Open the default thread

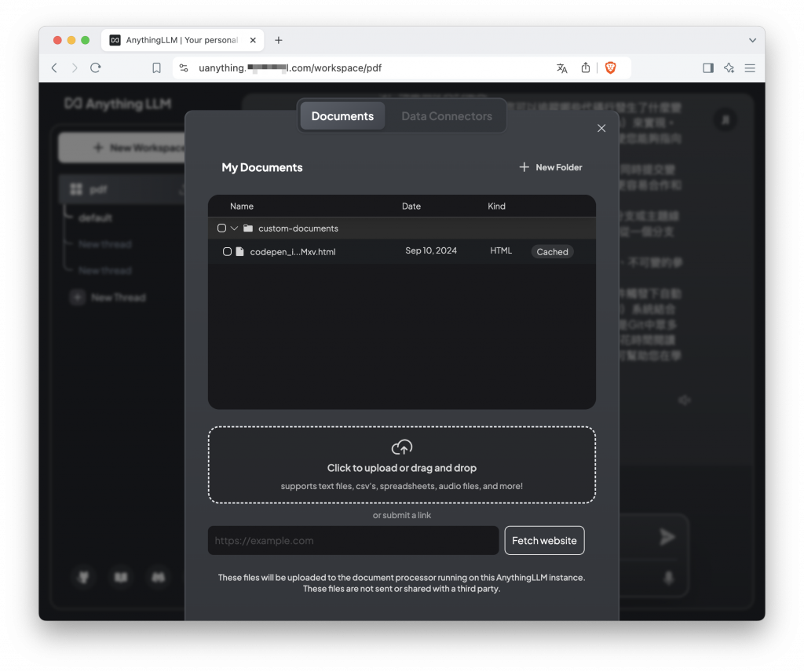[x=95, y=217]
